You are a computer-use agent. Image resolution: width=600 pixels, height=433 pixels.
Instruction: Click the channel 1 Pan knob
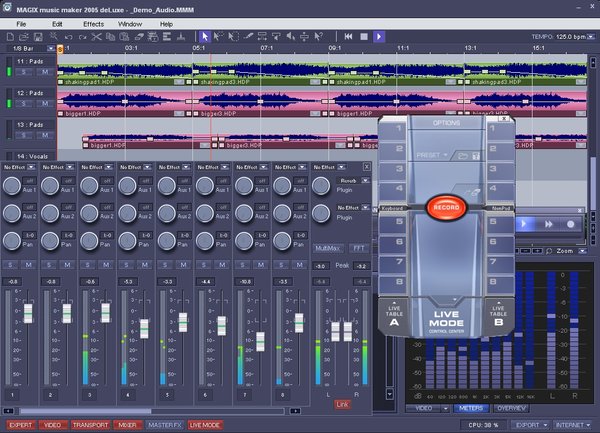[11, 241]
